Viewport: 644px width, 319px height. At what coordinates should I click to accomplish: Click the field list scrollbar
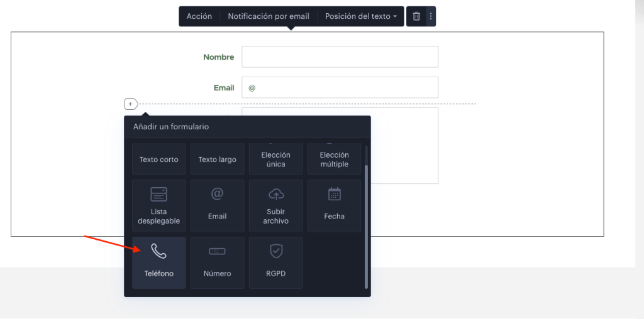(x=367, y=226)
